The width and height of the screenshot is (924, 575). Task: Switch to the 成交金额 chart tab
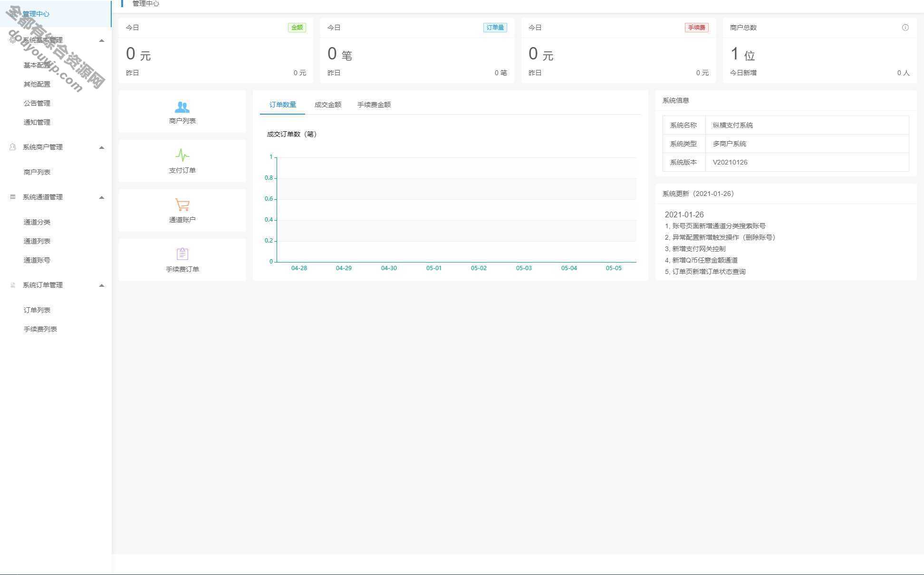(x=327, y=105)
